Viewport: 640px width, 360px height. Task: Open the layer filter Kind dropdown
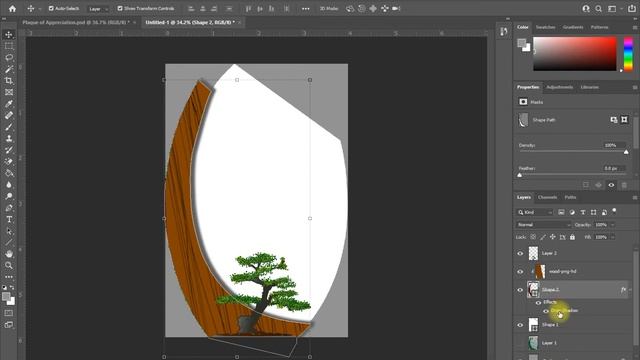[x=535, y=212]
